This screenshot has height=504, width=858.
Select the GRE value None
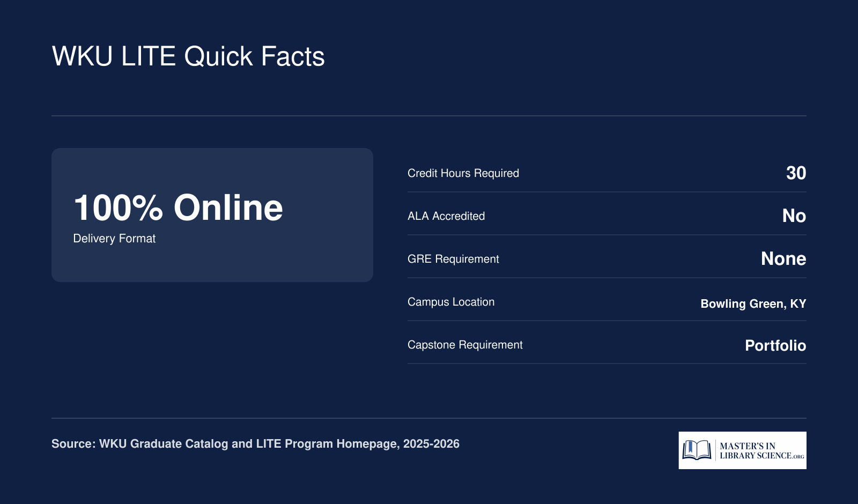click(x=783, y=258)
